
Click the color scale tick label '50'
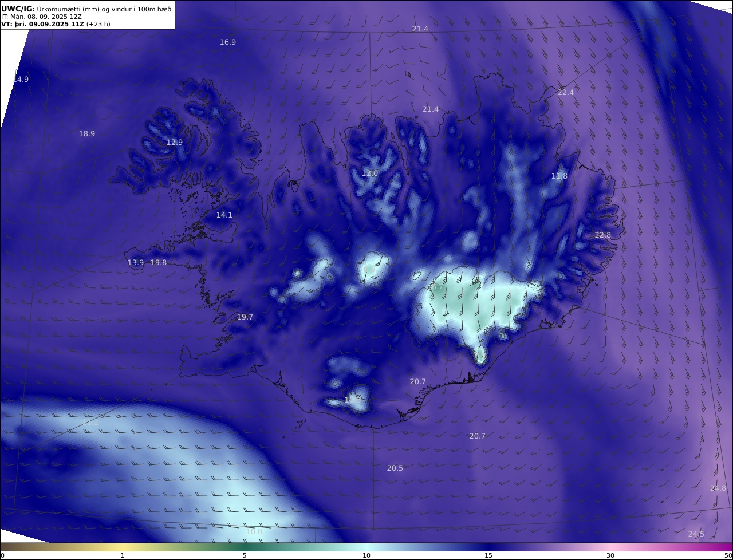[728, 555]
